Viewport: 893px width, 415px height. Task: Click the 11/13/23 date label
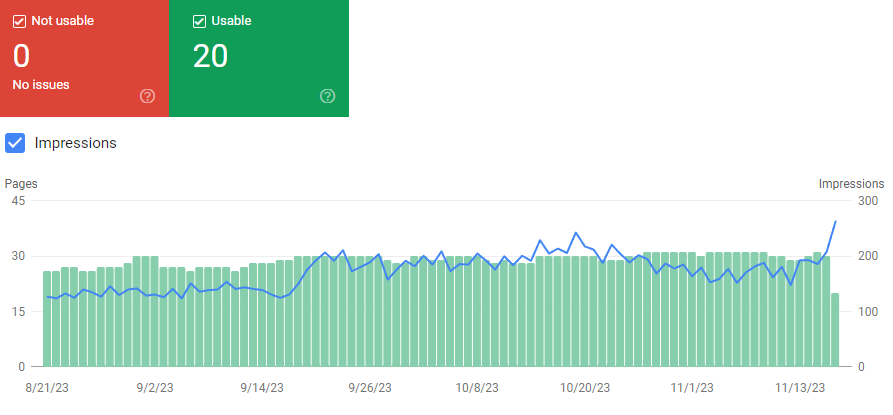801,388
